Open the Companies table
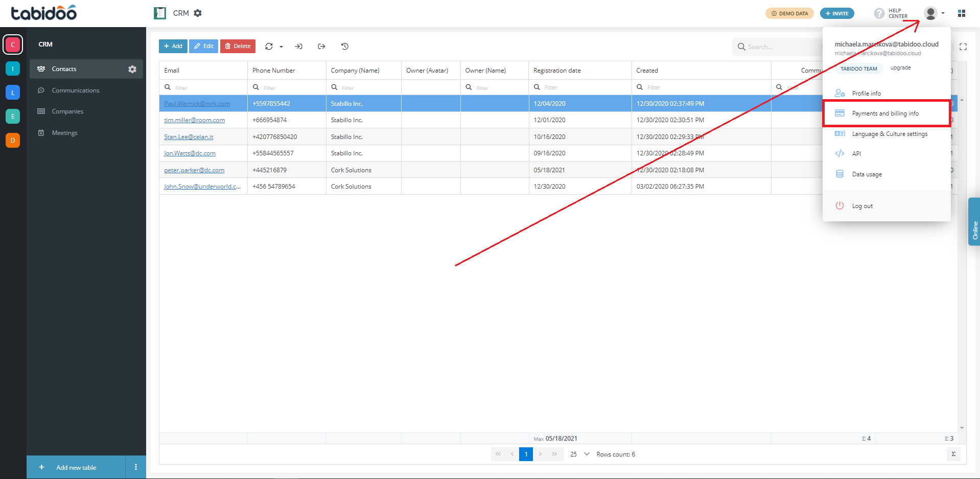This screenshot has width=980, height=479. point(67,111)
